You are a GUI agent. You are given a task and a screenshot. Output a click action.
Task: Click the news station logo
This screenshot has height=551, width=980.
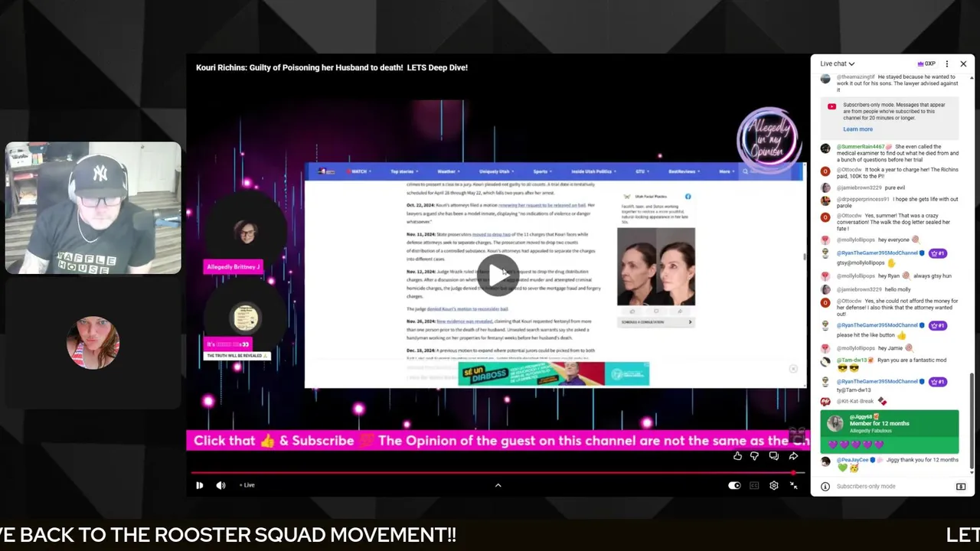click(327, 171)
